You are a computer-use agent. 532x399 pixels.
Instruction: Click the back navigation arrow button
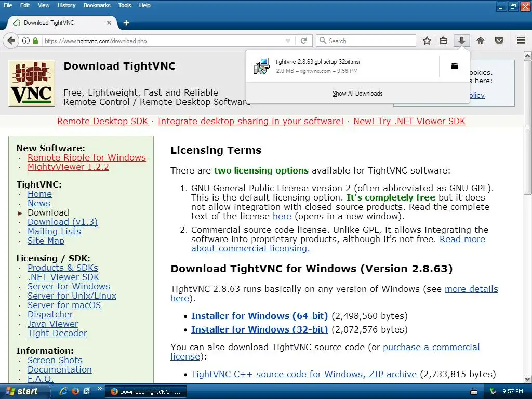coord(11,41)
